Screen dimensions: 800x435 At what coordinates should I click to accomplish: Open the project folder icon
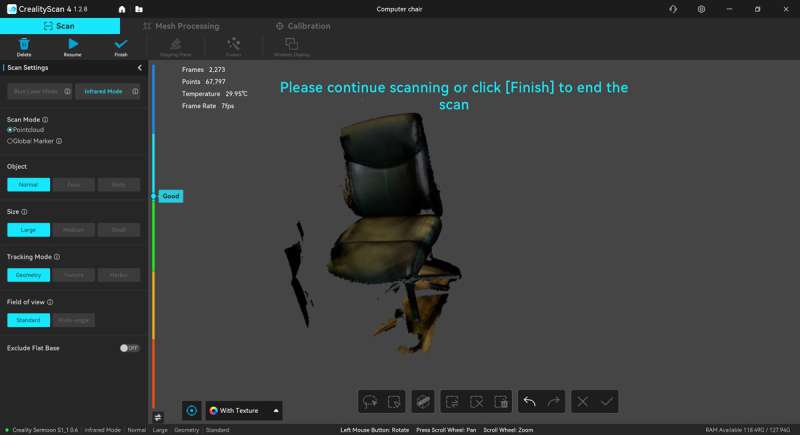coord(139,9)
